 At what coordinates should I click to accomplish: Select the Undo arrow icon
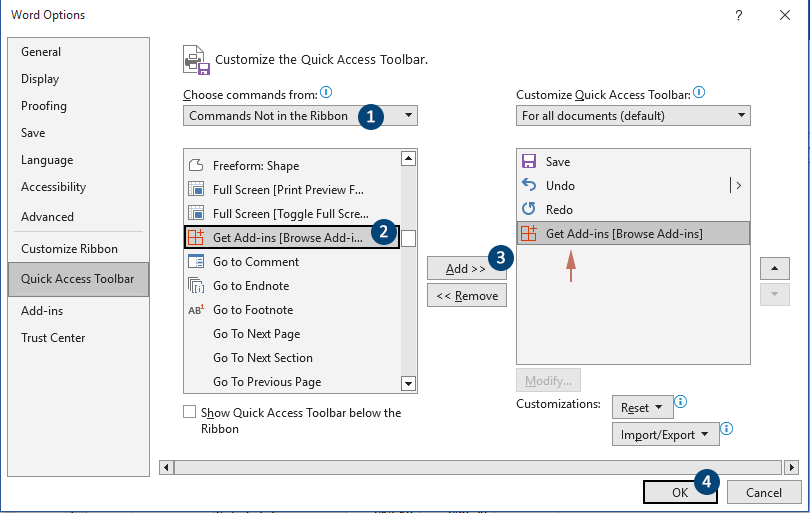click(529, 186)
